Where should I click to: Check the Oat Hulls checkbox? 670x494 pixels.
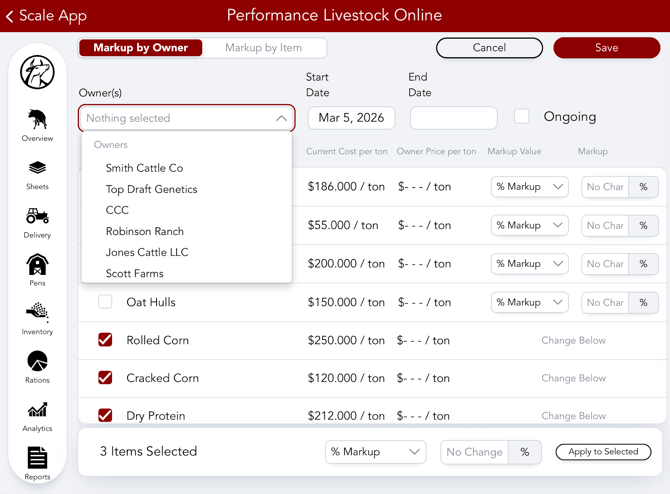tap(105, 302)
